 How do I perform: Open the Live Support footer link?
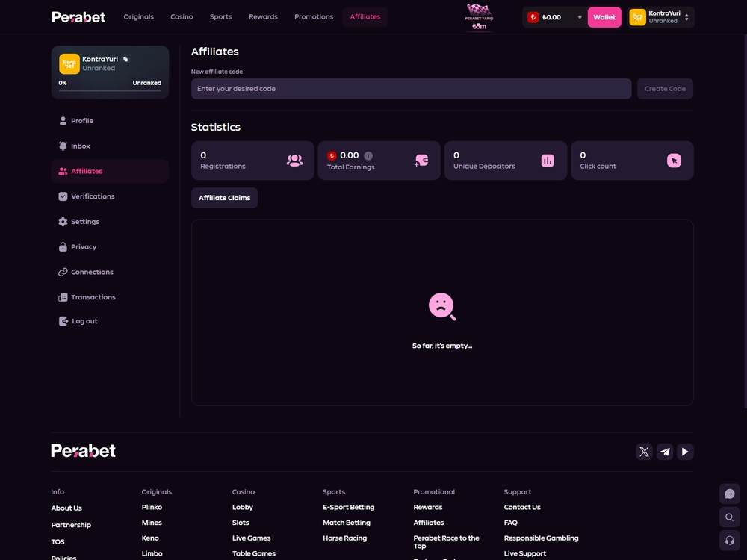coord(525,553)
